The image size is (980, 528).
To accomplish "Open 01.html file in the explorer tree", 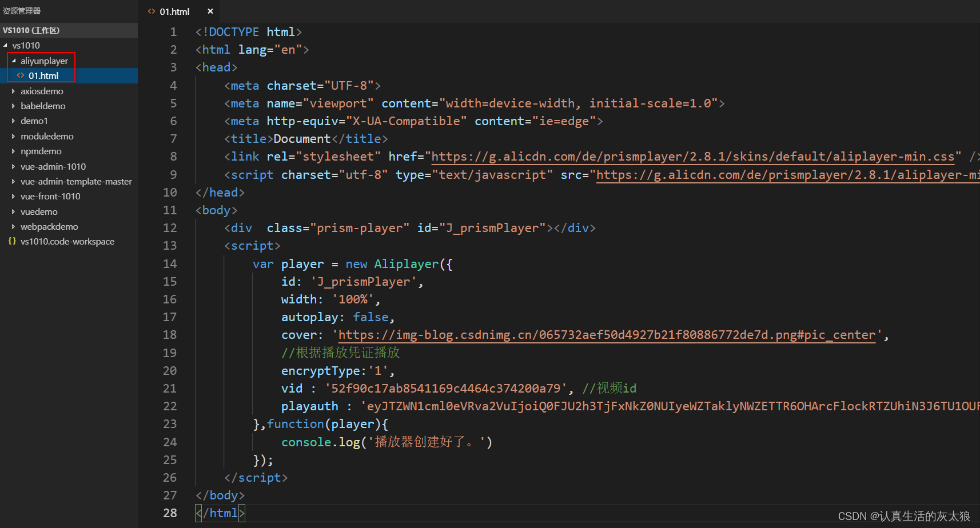I will click(43, 75).
